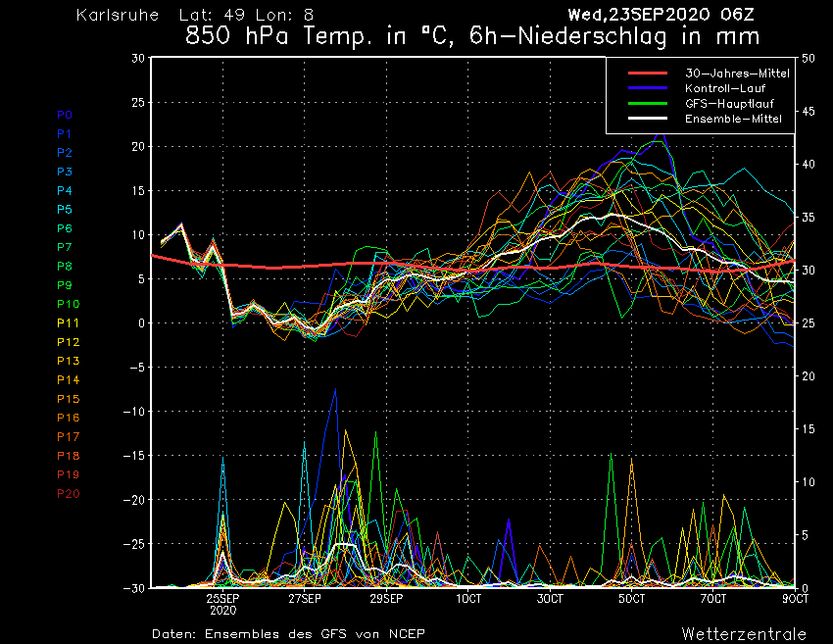Click the 25SEP date axis label

[223, 598]
